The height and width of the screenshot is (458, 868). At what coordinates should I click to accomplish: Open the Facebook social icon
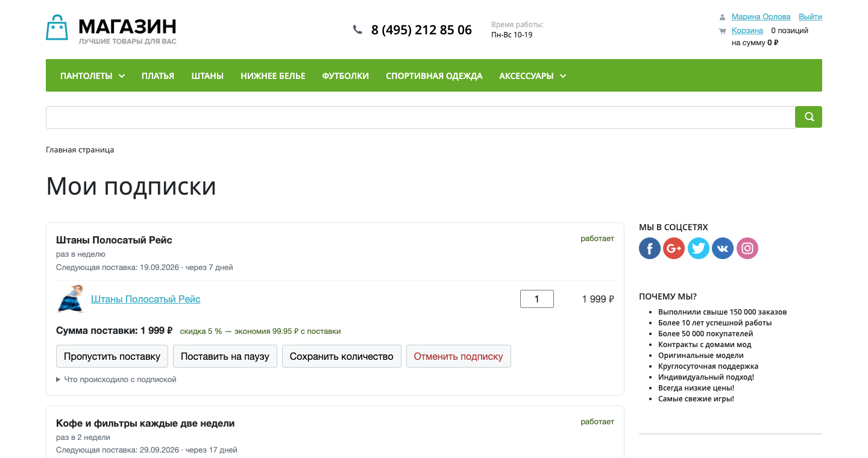pyautogui.click(x=650, y=248)
